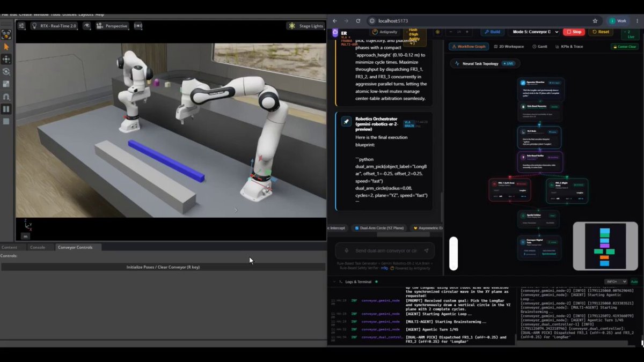Viewport: 644px width, 362px height.
Task: Click the viewport streaming waves icon
Action: pyautogui.click(x=138, y=26)
